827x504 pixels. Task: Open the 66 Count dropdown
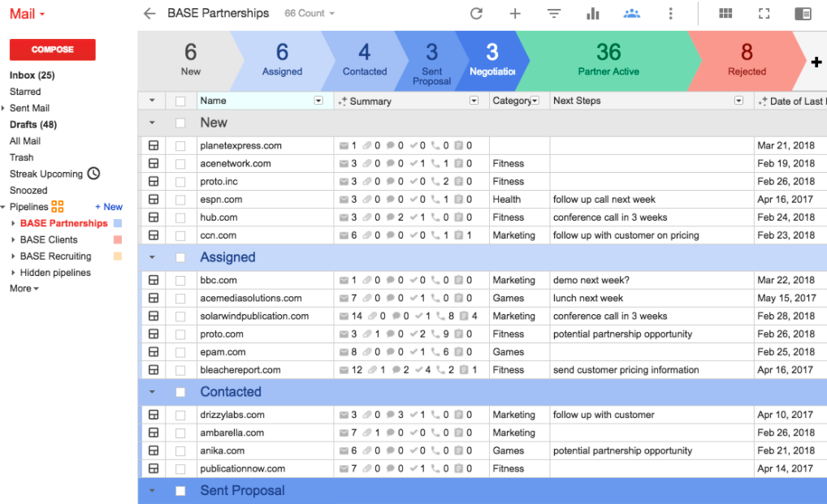310,13
